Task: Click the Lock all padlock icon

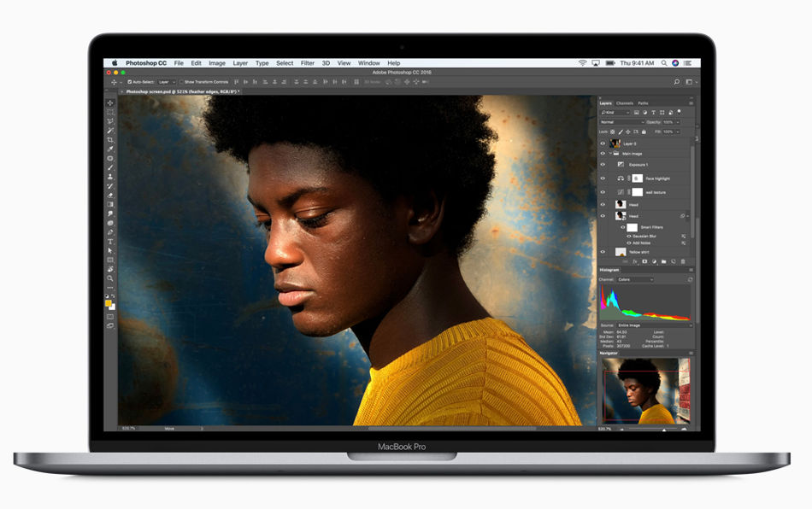Action: [x=644, y=132]
